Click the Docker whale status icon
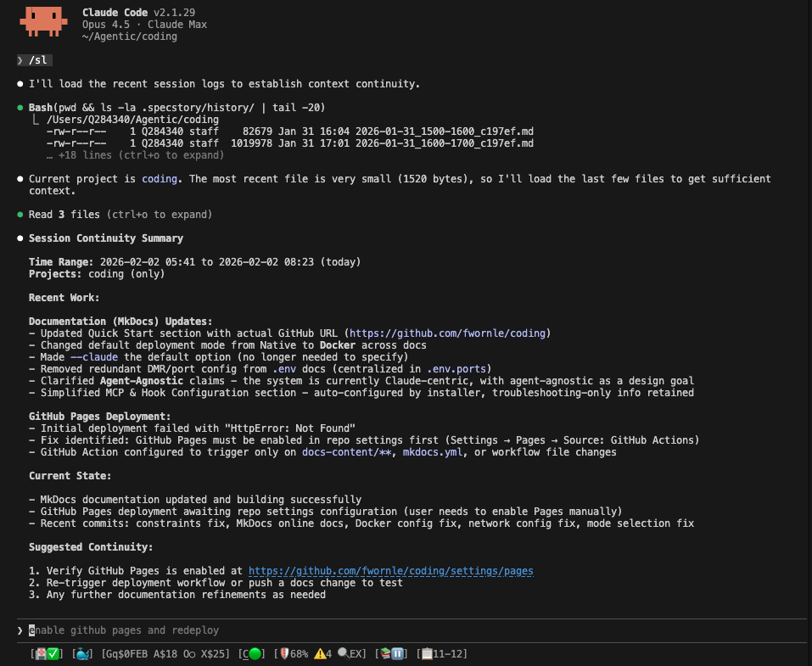The height and width of the screenshot is (666, 812). click(82, 654)
